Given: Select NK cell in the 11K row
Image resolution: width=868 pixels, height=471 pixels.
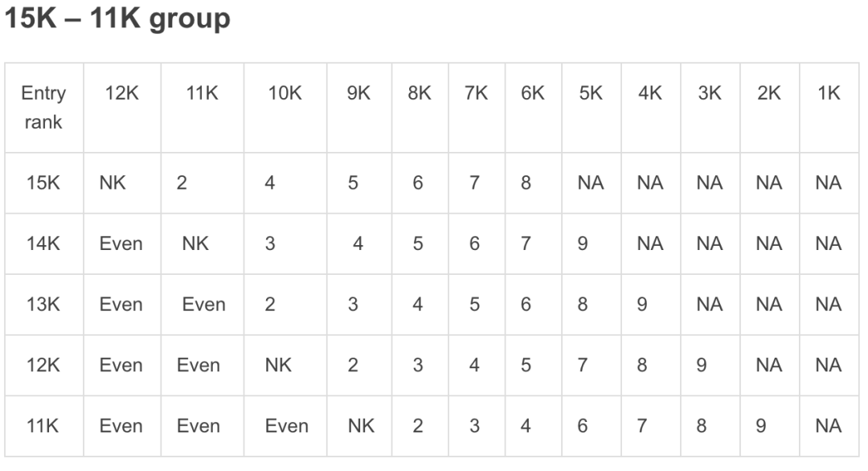Looking at the screenshot, I should click(x=361, y=426).
